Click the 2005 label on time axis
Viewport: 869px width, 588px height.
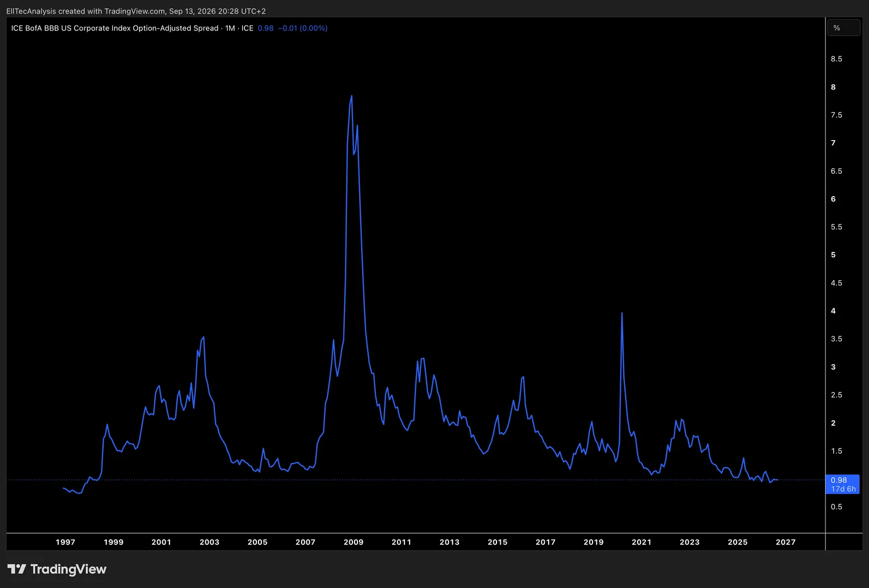click(x=257, y=542)
